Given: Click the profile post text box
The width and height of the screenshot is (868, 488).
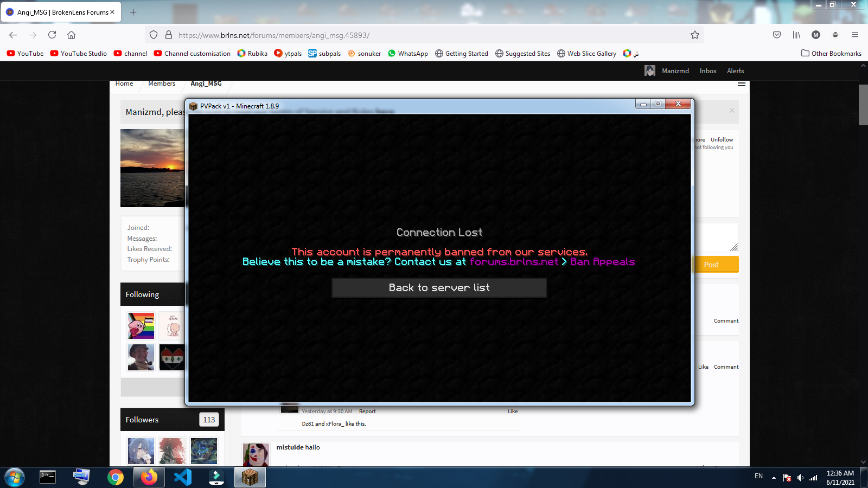Looking at the screenshot, I should pos(717,238).
